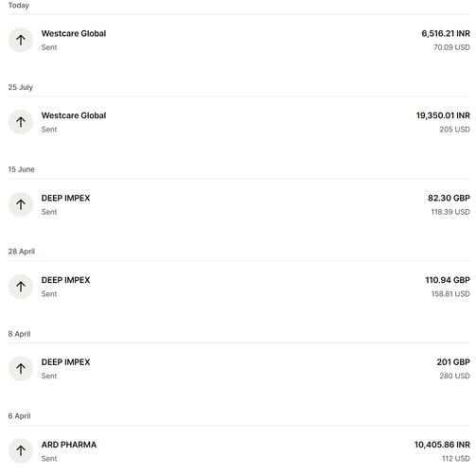Click sent arrow icon for 28 April transfer

[x=21, y=287]
